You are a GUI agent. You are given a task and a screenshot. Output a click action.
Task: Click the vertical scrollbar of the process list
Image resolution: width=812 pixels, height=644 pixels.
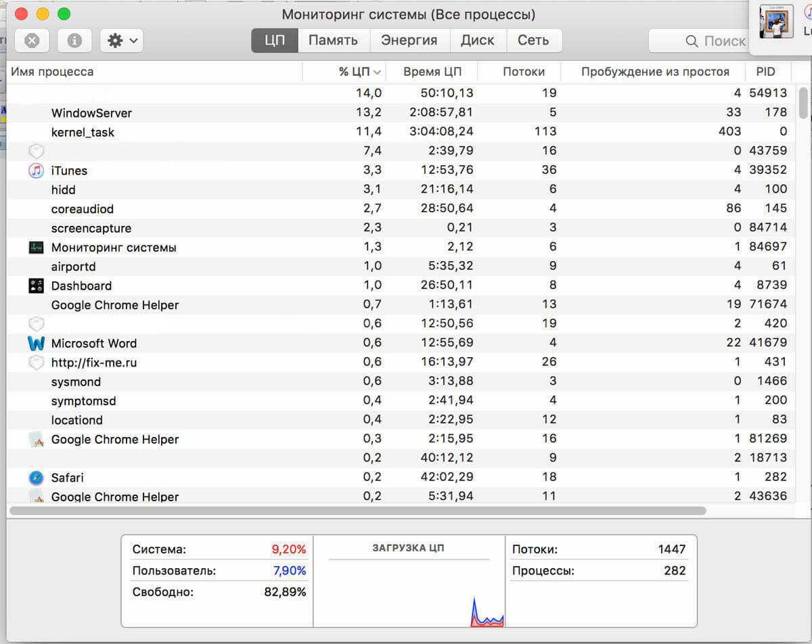click(x=803, y=103)
